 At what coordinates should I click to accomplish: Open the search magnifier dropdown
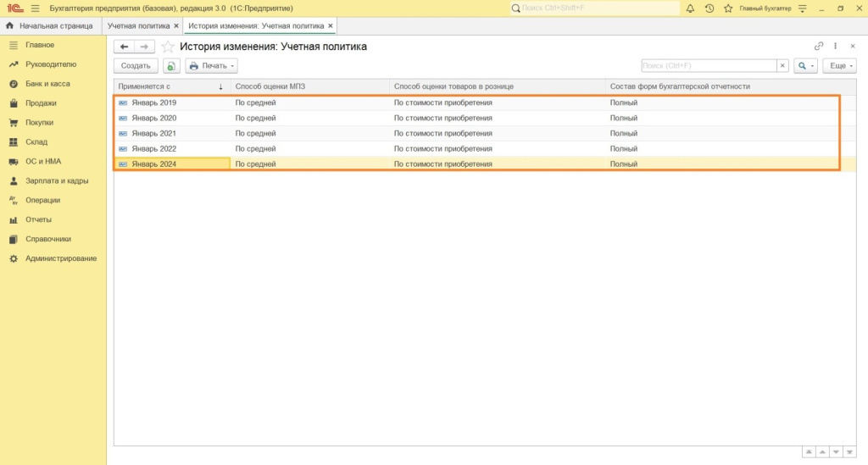[805, 66]
